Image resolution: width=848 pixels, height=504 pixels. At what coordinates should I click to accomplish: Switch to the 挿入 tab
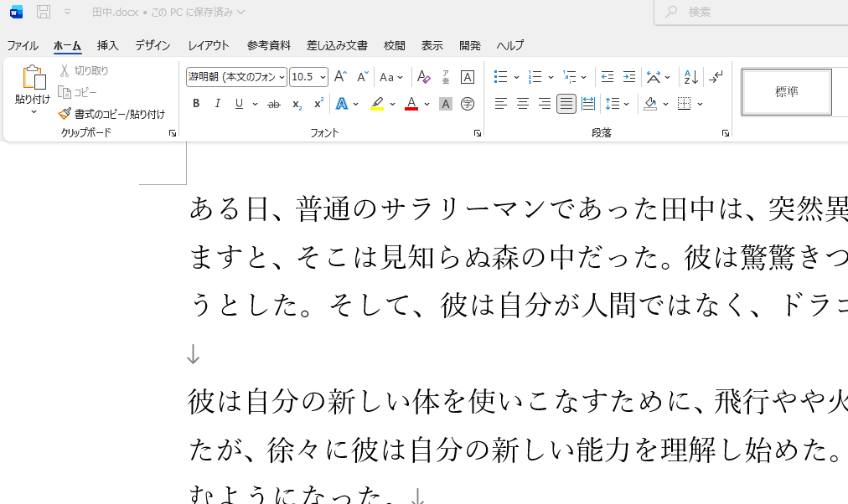click(x=107, y=45)
